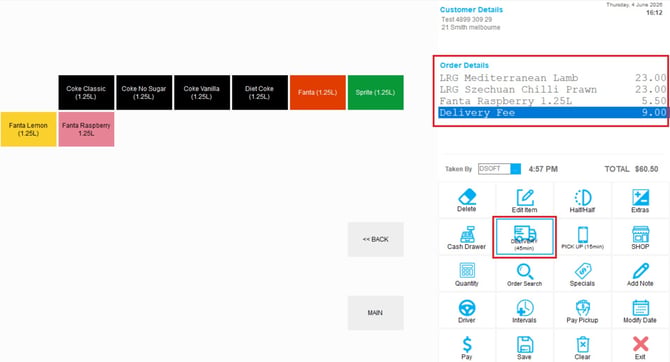The image size is (670, 362).
Task: Add Note to the order
Action: 640,274
